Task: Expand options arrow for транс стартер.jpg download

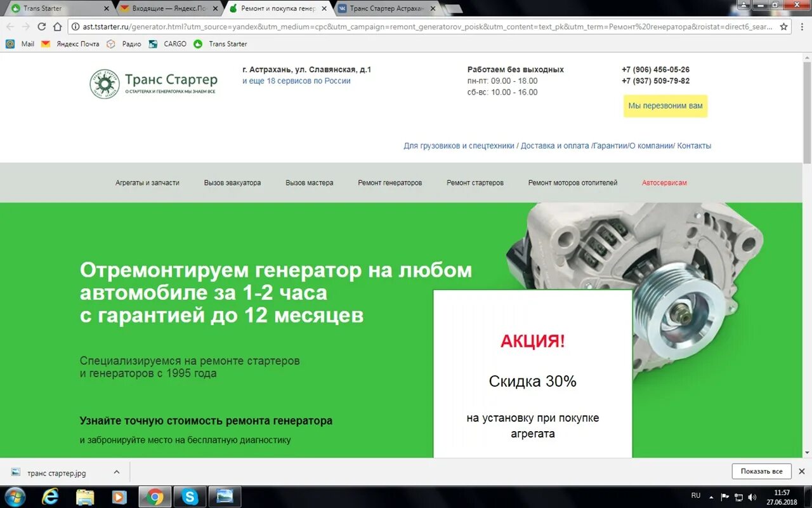Action: (x=116, y=472)
